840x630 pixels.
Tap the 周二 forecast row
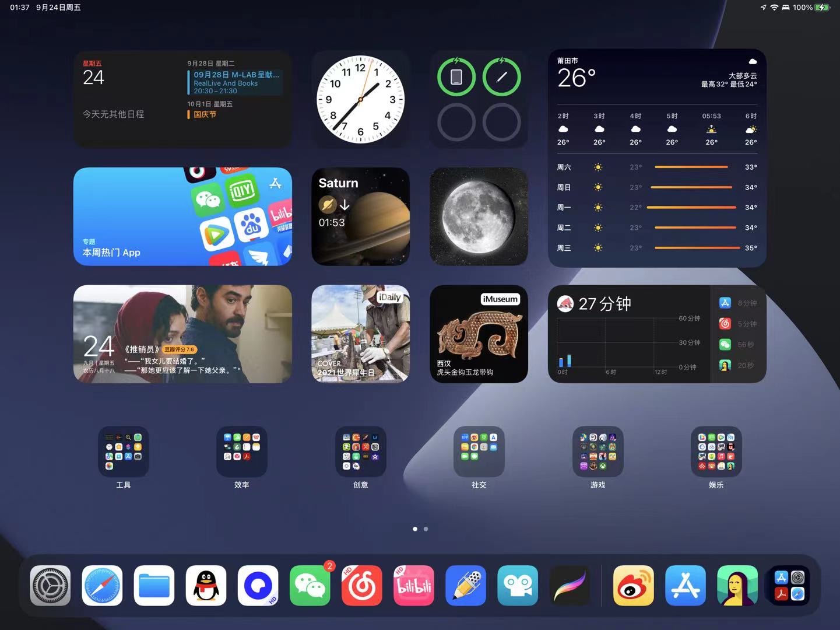[x=657, y=228]
